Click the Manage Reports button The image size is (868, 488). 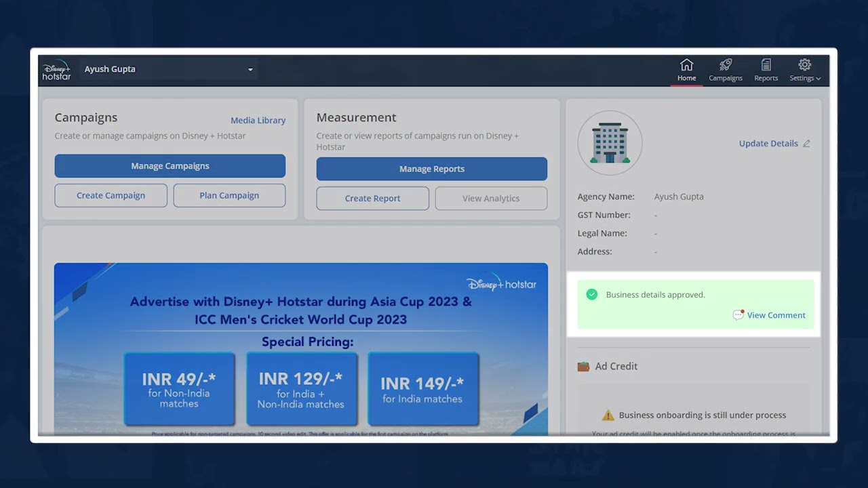(432, 169)
